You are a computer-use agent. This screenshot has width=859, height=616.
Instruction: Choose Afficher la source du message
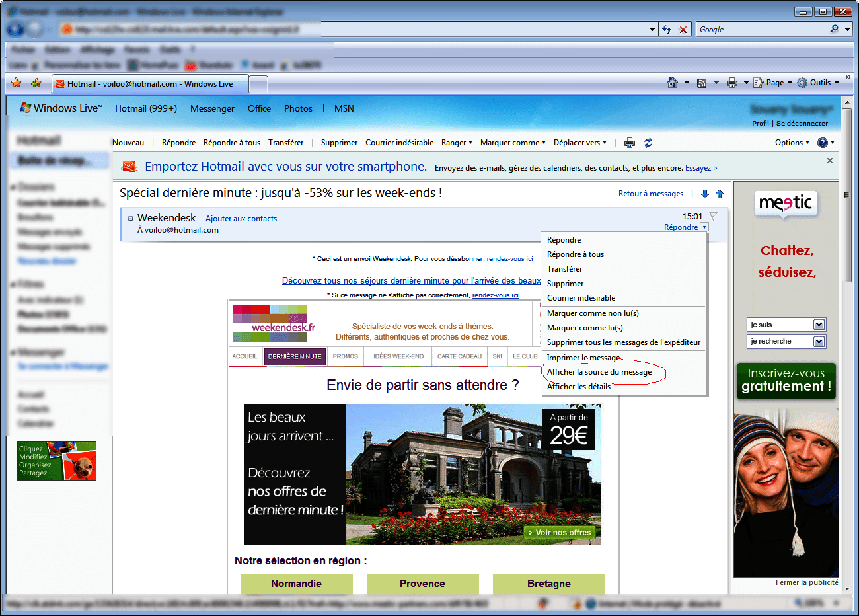[624, 372]
